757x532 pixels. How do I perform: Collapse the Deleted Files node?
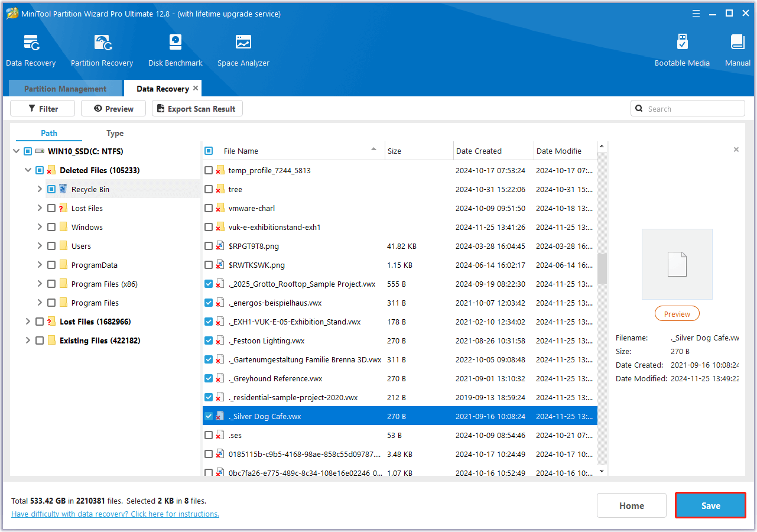click(28, 170)
